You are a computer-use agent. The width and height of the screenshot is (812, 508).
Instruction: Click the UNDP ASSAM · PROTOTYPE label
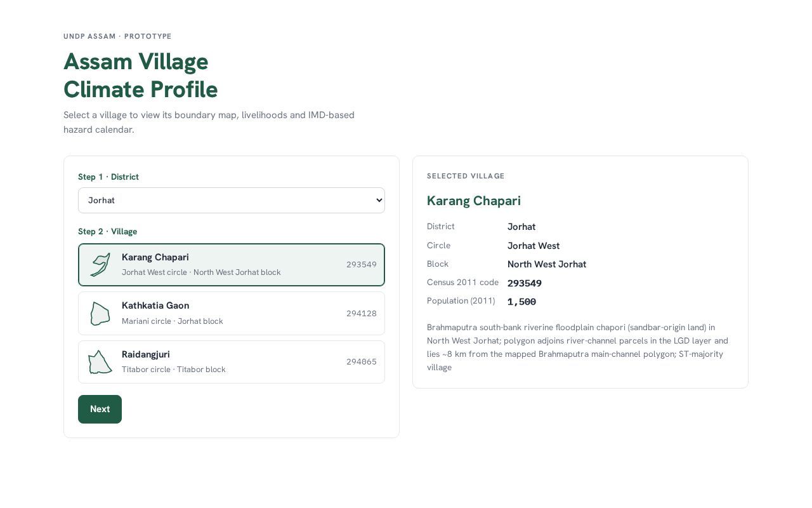(x=117, y=36)
